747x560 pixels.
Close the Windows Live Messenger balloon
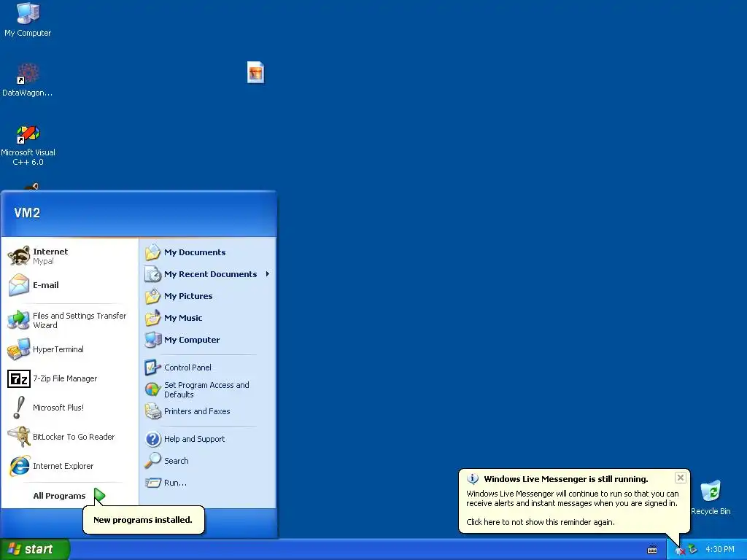(681, 478)
